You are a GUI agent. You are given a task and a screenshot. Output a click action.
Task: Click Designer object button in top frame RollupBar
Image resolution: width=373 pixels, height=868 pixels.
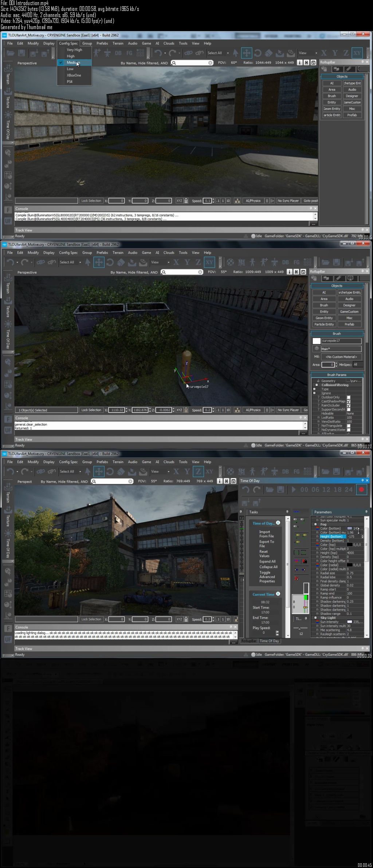pos(352,96)
